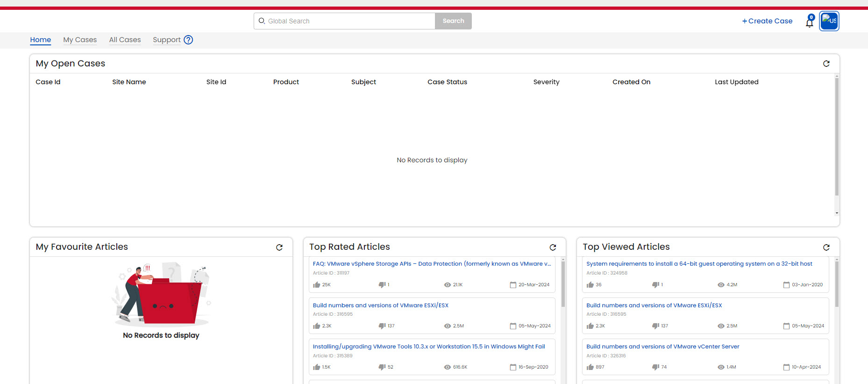868x384 pixels.
Task: Click thumbs-up icon showing 2.3K in Top Rated
Action: point(317,326)
